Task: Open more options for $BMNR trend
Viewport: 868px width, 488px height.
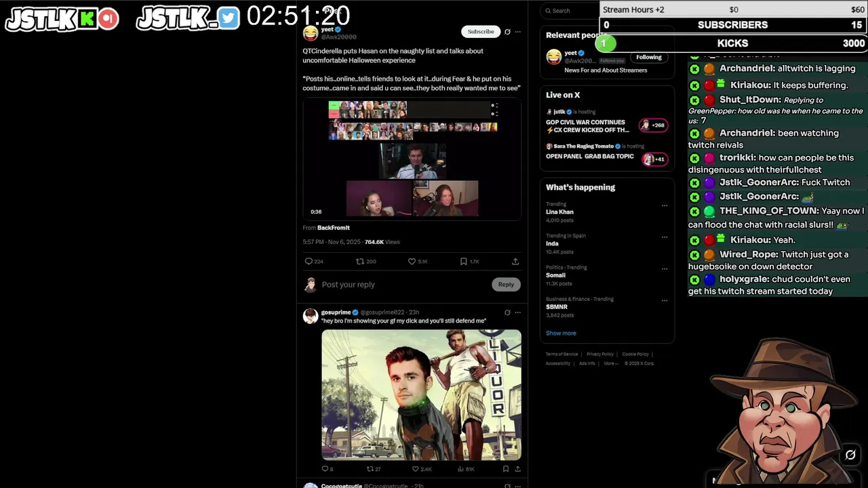Action: point(665,300)
